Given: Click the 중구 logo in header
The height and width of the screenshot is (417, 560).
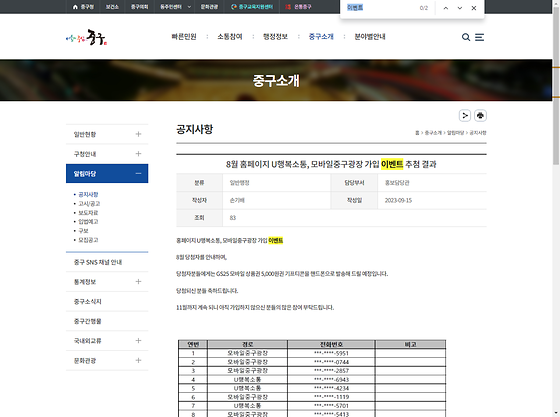Looking at the screenshot, I should pos(86,37).
